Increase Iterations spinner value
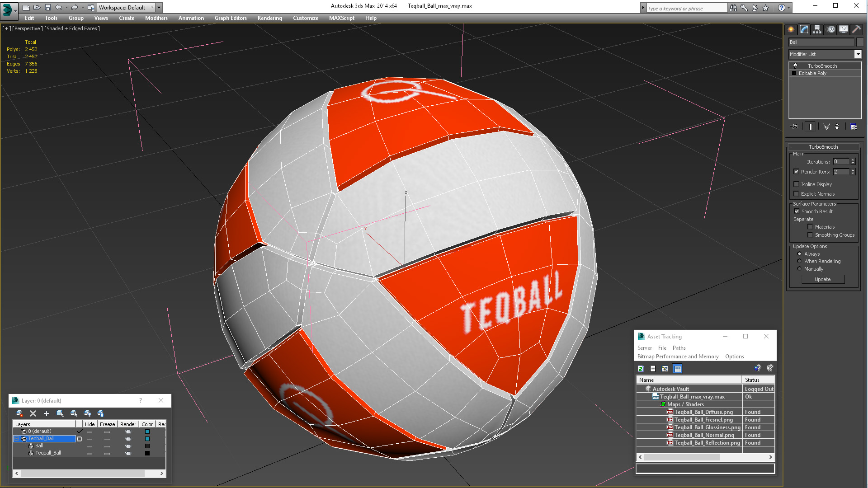This screenshot has height=488, width=868. click(853, 160)
